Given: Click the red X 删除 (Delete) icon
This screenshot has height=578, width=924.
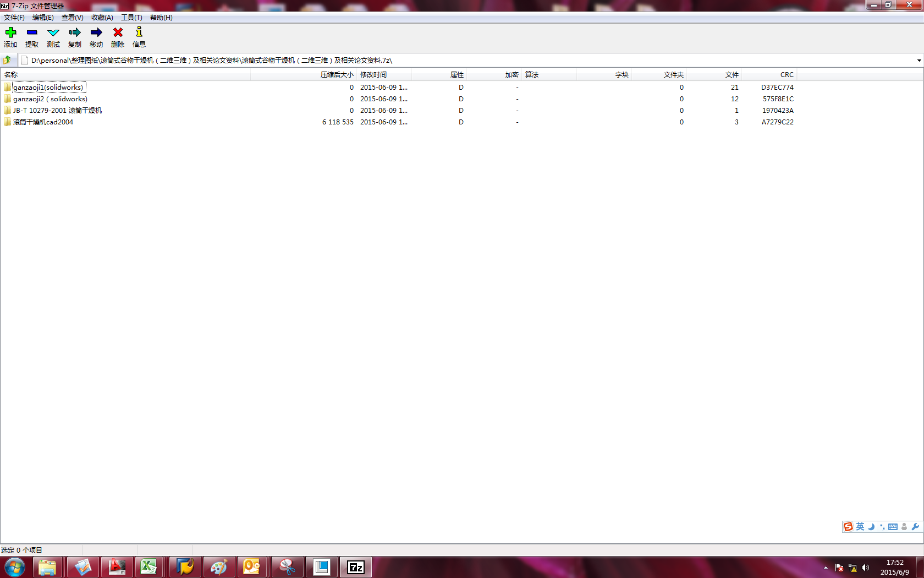Looking at the screenshot, I should pyautogui.click(x=118, y=32).
